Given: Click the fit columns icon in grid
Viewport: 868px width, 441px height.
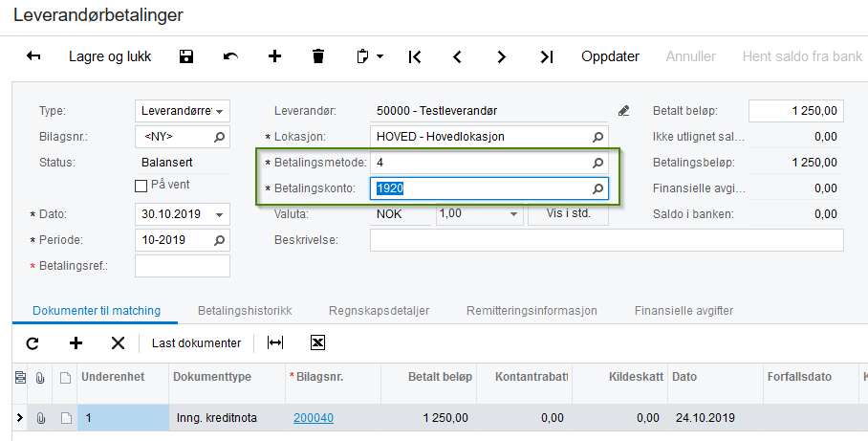Looking at the screenshot, I should pos(275,342).
